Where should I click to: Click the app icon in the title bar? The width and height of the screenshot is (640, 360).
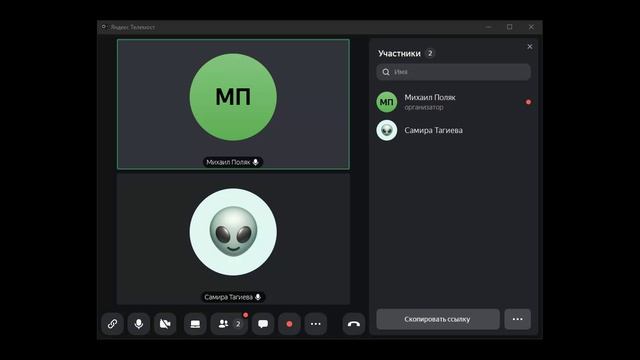click(x=104, y=27)
